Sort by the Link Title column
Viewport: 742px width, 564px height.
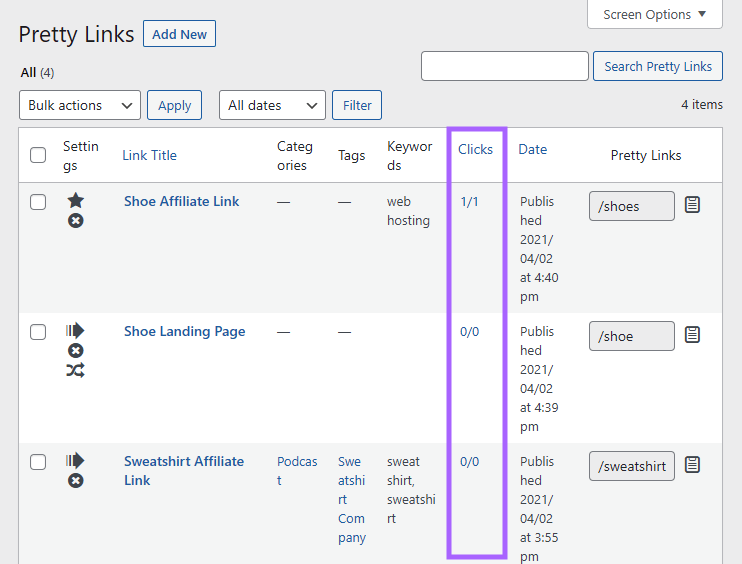click(x=150, y=155)
